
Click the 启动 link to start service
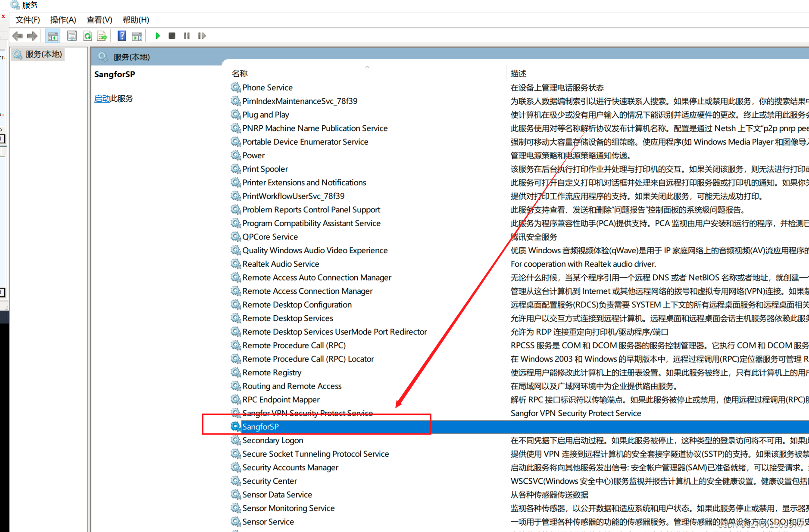coord(102,99)
